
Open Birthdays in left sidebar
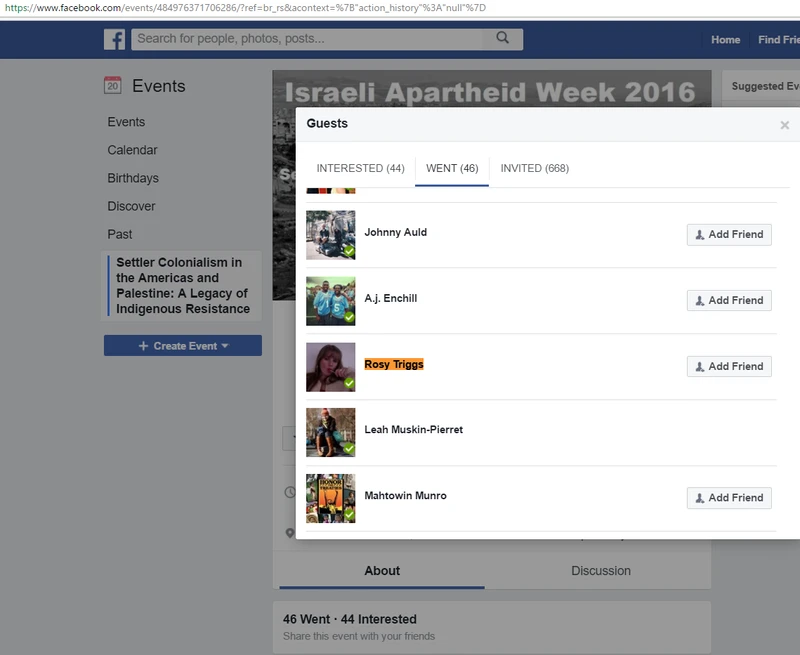(133, 178)
